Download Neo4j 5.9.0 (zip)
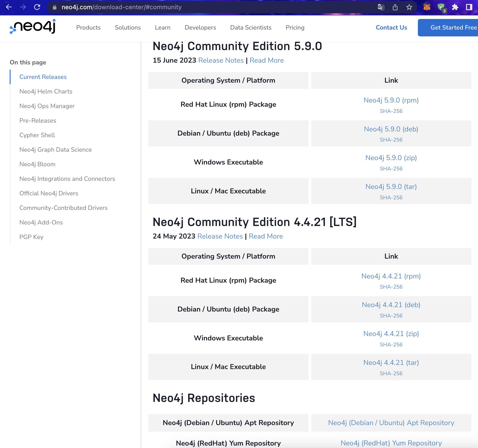 391,158
